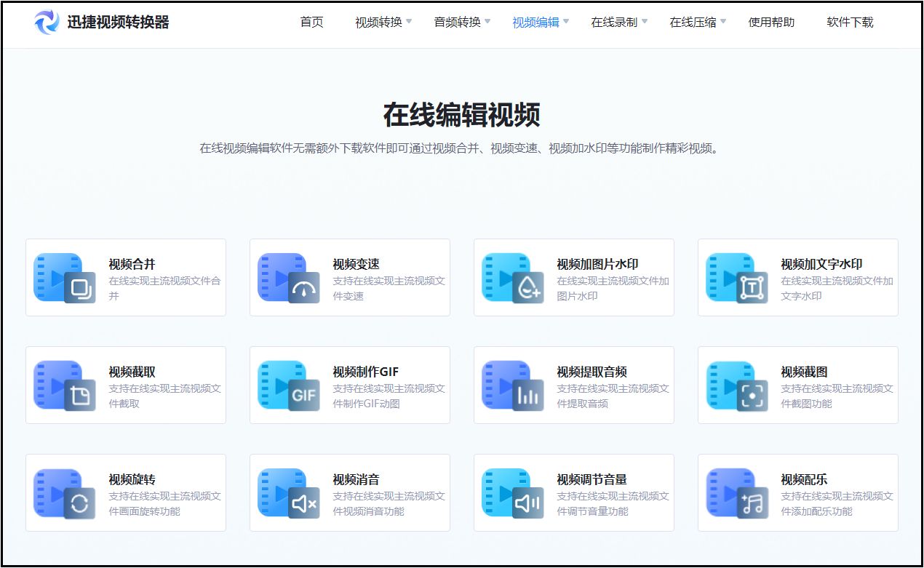The height and width of the screenshot is (568, 924).
Task: Select the 音频转换 menu item
Action: [458, 22]
